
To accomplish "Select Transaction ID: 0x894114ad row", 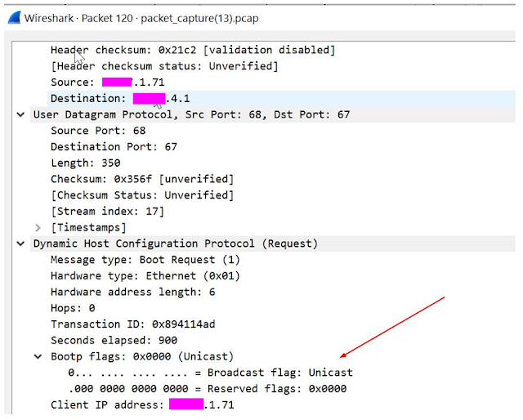I will point(132,324).
